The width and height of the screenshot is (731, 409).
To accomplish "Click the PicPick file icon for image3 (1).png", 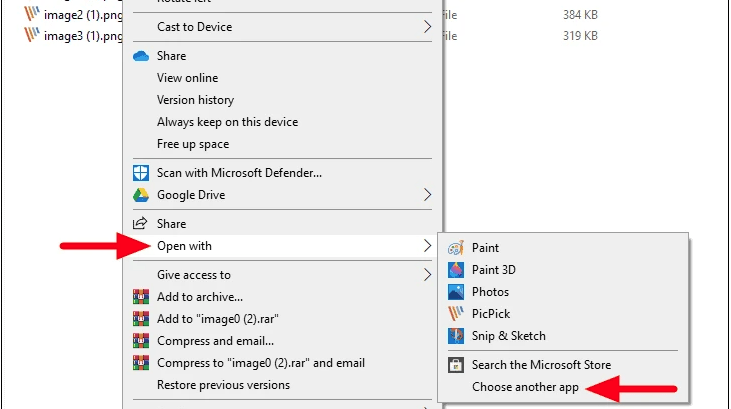I will pyautogui.click(x=32, y=35).
